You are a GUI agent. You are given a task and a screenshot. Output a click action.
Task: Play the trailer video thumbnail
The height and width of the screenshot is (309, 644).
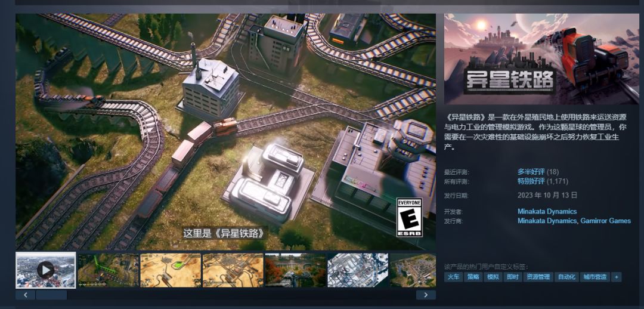(x=45, y=270)
